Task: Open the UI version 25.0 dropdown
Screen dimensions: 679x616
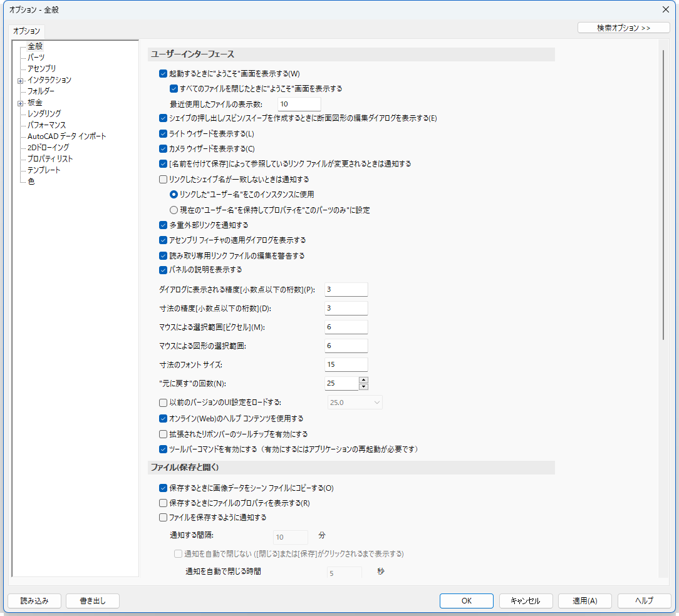Action: pos(355,402)
